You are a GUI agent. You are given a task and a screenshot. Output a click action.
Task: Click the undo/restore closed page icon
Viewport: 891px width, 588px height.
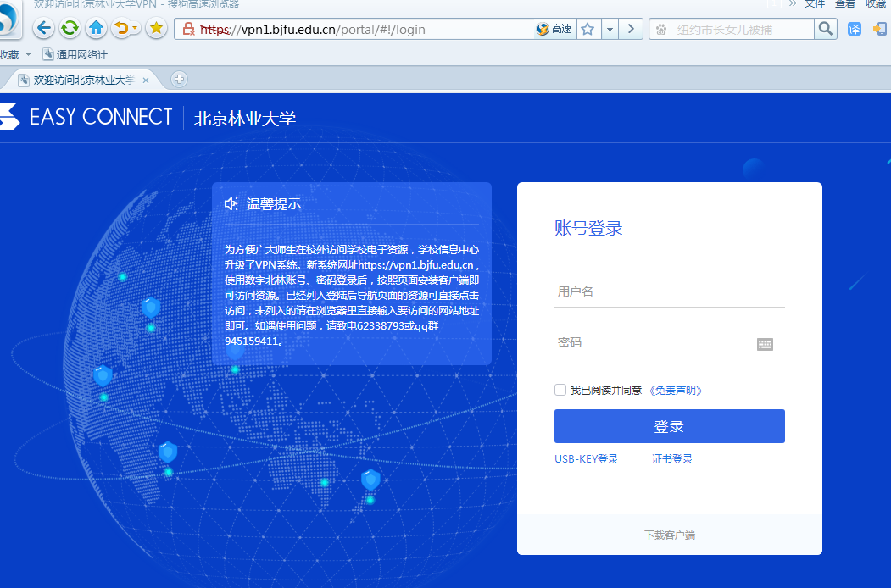122,28
